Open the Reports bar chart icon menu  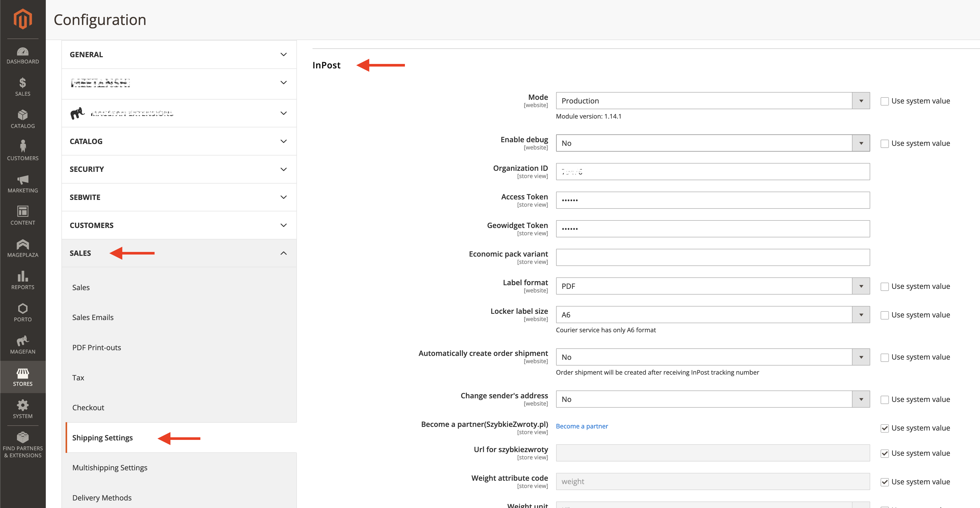22,281
